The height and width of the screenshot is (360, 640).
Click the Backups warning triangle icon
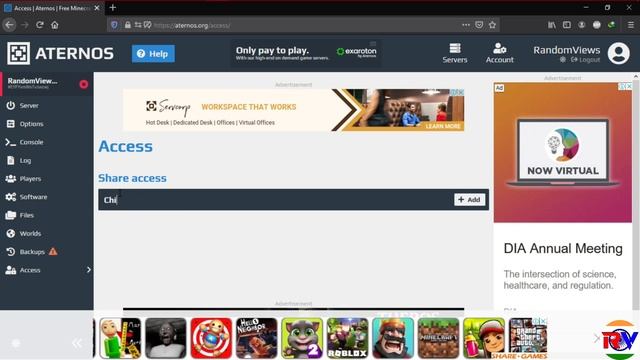[53, 251]
